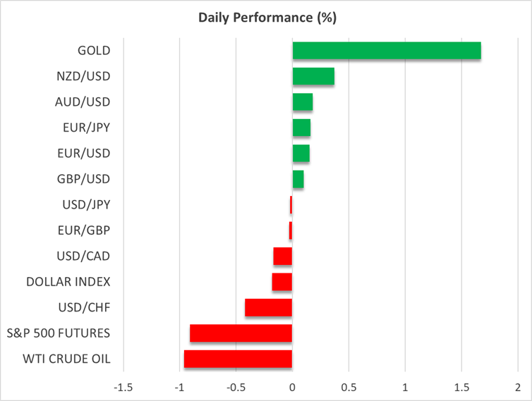The image size is (532, 401).
Task: Click the red DOLLAR INDEX bar
Action: 282,282
